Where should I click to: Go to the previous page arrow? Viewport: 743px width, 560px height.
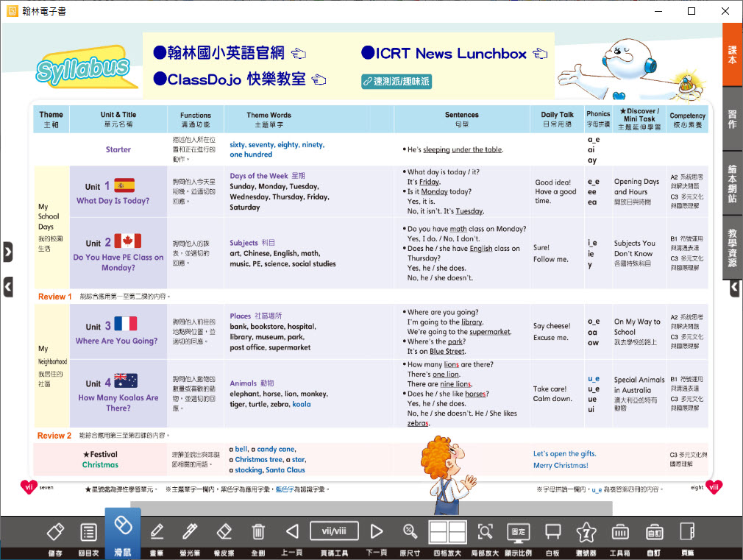pyautogui.click(x=292, y=531)
